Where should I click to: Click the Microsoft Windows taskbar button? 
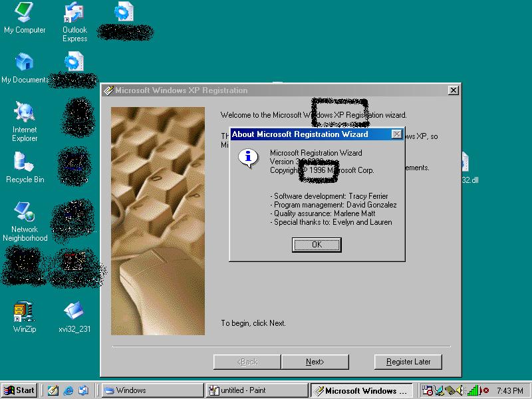(x=361, y=390)
